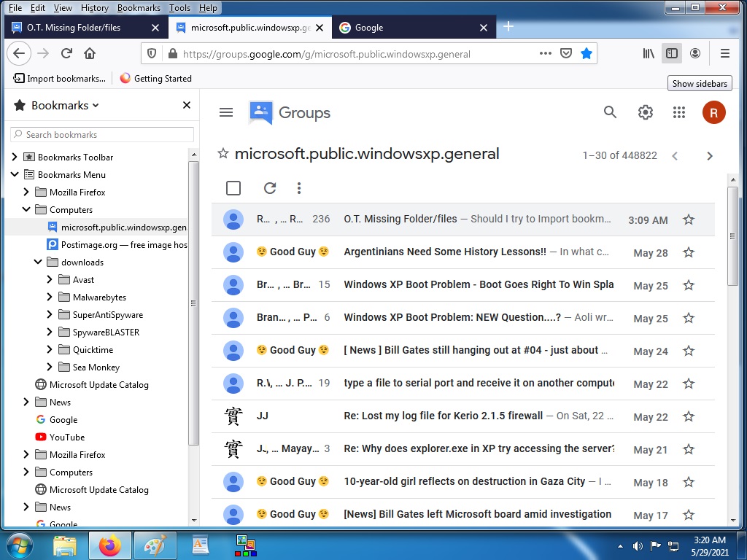This screenshot has width=747, height=560.
Task: Open Getting Started bookmark
Action: coord(156,78)
